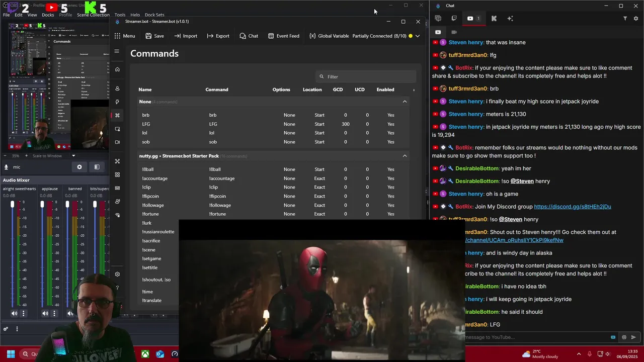Sort commands by Name column

pos(145,89)
